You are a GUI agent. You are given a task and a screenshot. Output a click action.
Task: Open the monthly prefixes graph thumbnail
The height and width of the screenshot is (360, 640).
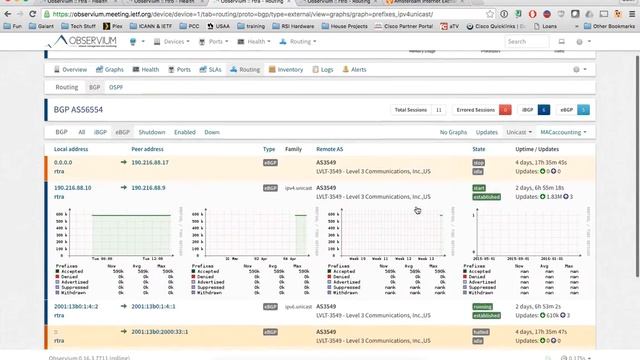[x=254, y=251]
